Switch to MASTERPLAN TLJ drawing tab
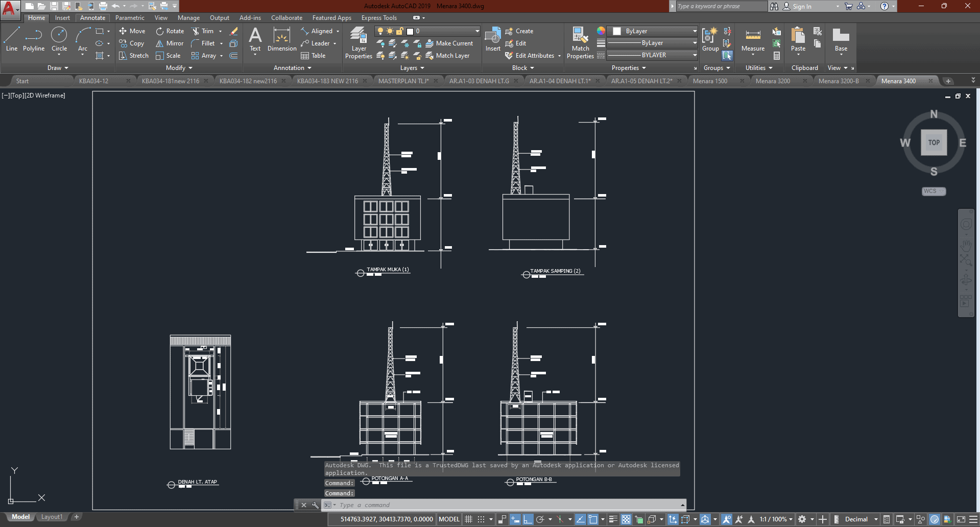 [x=403, y=81]
